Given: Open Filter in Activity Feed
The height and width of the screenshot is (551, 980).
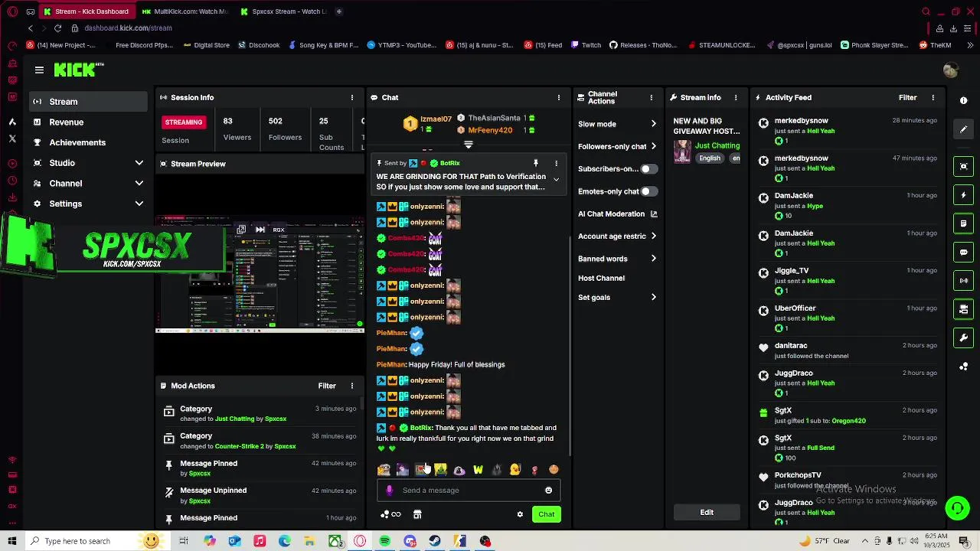Looking at the screenshot, I should [907, 97].
